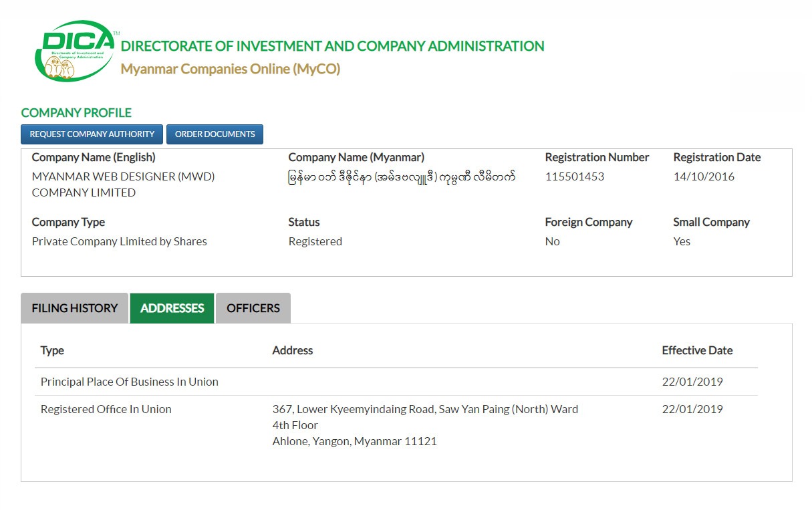The height and width of the screenshot is (510, 812).
Task: Click the Address column header
Action: [x=293, y=350]
